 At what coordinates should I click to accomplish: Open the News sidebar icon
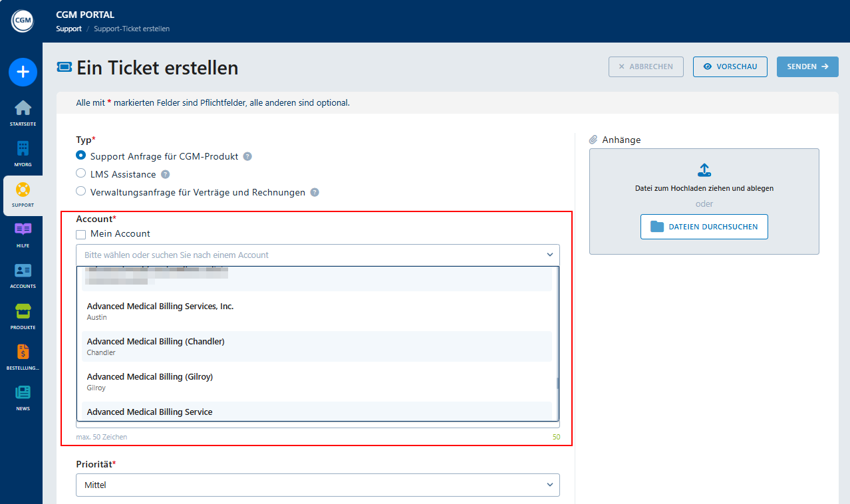[x=23, y=393]
